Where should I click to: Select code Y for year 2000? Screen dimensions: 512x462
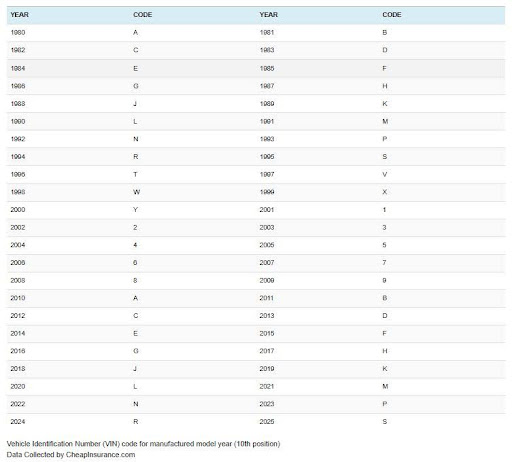[x=135, y=210]
